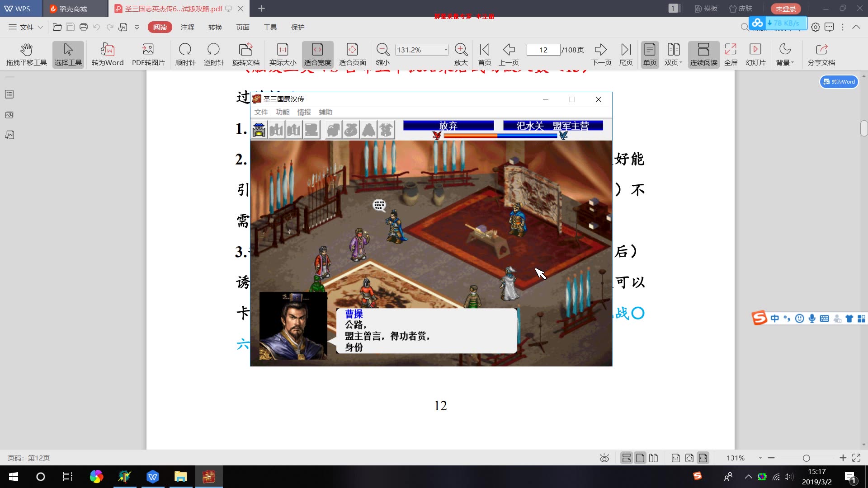Zoom in with the magnifier plus icon

click(x=461, y=55)
